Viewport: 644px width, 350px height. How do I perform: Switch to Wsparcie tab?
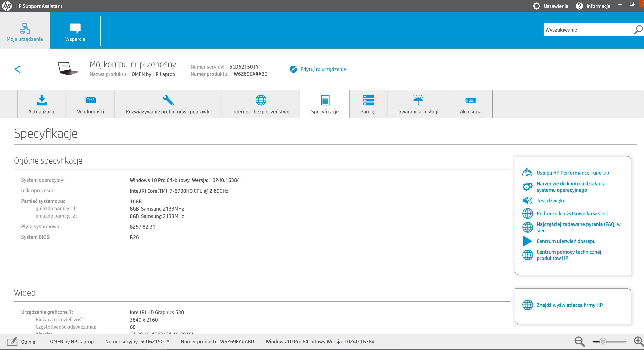pos(75,30)
